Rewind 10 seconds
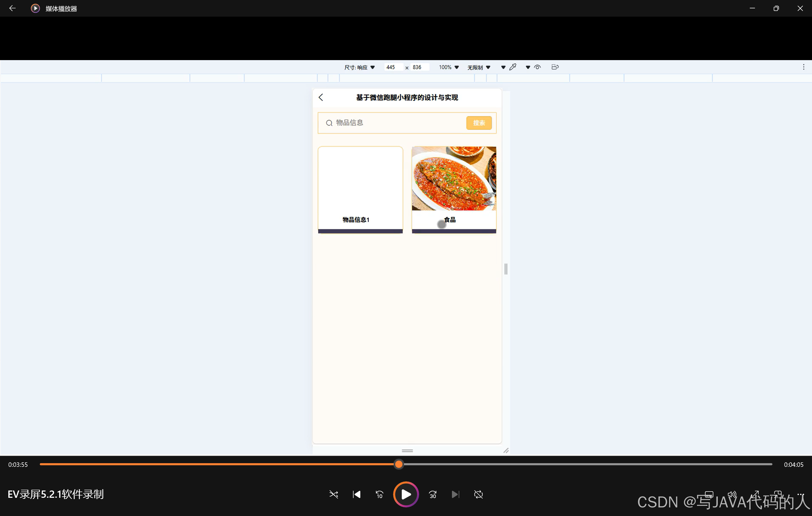 coord(379,494)
